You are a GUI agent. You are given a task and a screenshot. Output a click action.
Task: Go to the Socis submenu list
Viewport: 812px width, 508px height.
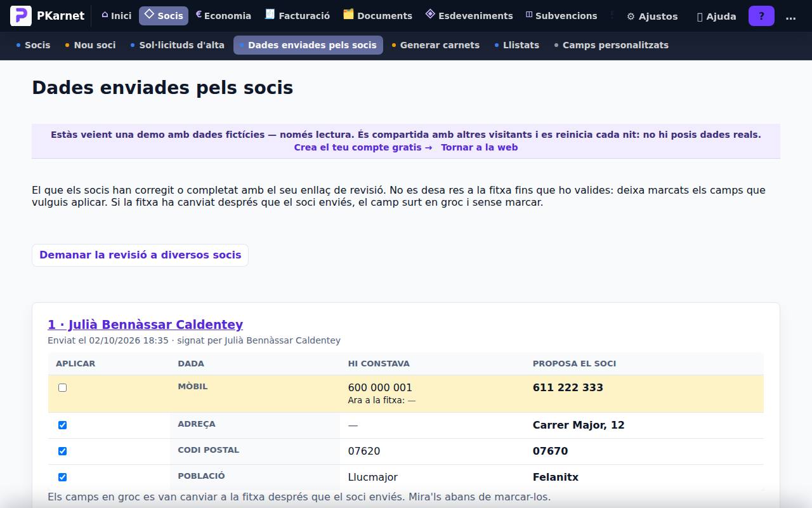pyautogui.click(x=33, y=45)
